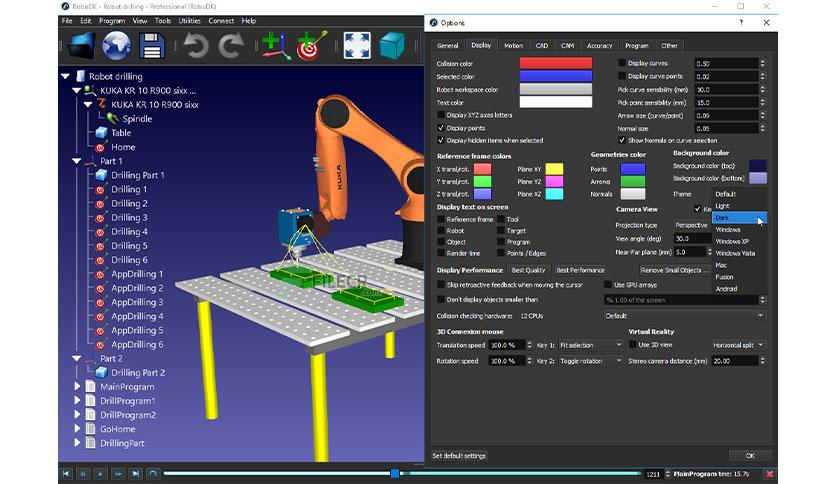Enable Display curve points checkbox
Viewport: 836px width, 484px height.
point(622,76)
